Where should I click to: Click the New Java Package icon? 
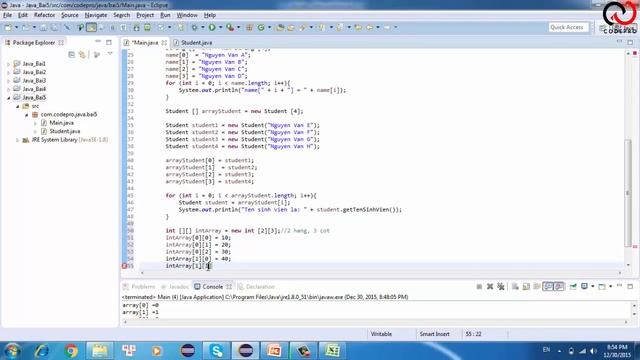tap(249, 27)
